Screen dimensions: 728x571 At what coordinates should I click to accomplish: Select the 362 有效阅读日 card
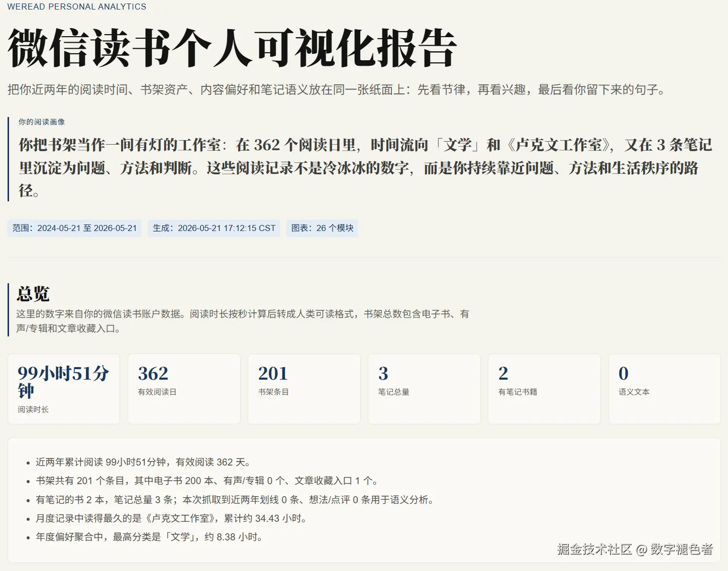click(x=184, y=389)
